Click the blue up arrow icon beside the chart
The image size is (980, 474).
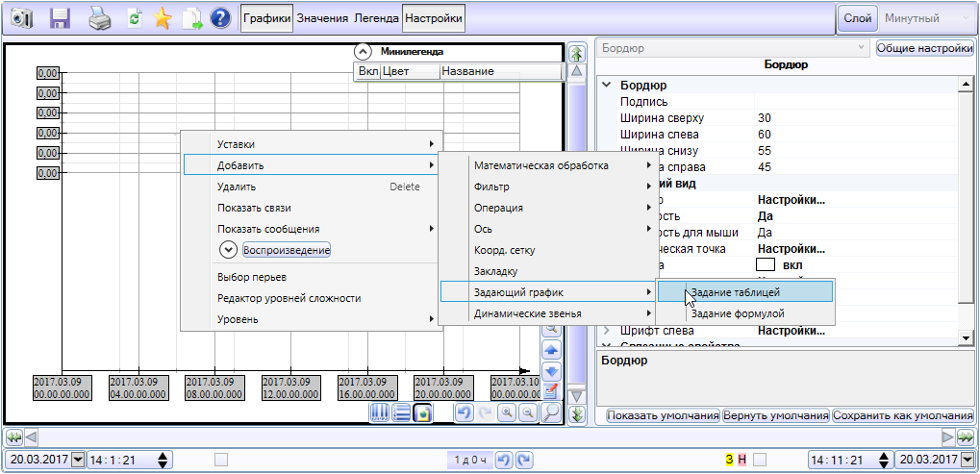click(551, 350)
